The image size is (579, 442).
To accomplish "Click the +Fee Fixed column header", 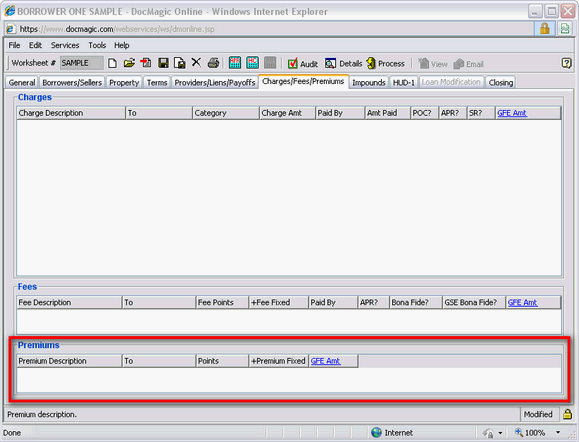I will 278,302.
